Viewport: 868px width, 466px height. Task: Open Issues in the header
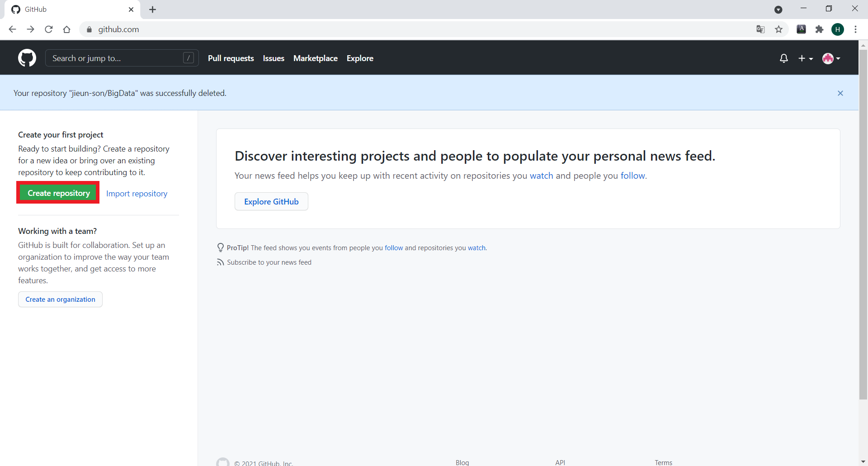[x=274, y=58]
